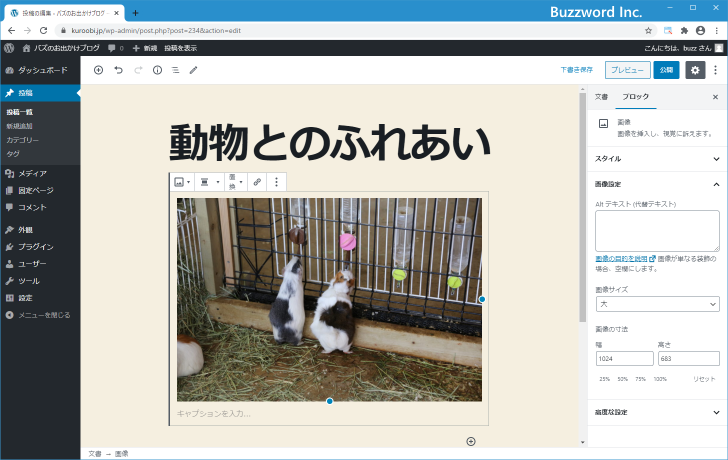728x460 pixels.
Task: Click the caption field キャプションを入力
Action: point(329,414)
